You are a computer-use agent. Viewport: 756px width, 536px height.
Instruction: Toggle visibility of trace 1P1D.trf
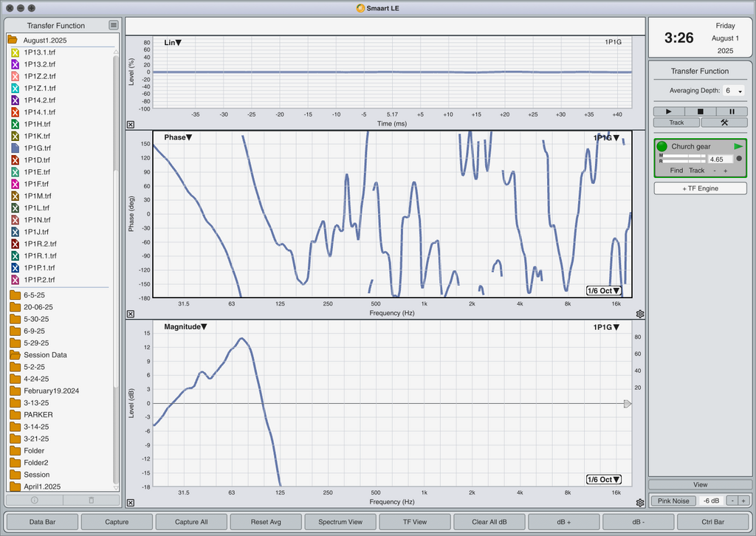click(15, 160)
